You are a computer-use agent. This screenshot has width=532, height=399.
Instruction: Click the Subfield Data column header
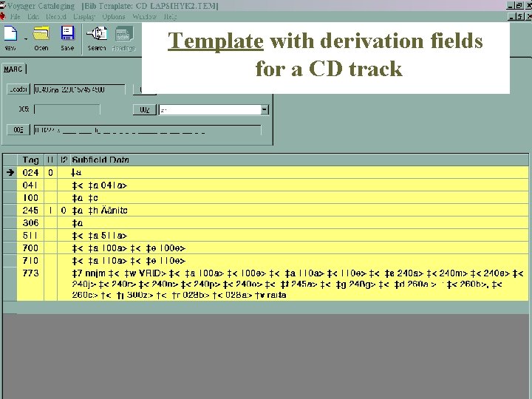[x=299, y=160]
